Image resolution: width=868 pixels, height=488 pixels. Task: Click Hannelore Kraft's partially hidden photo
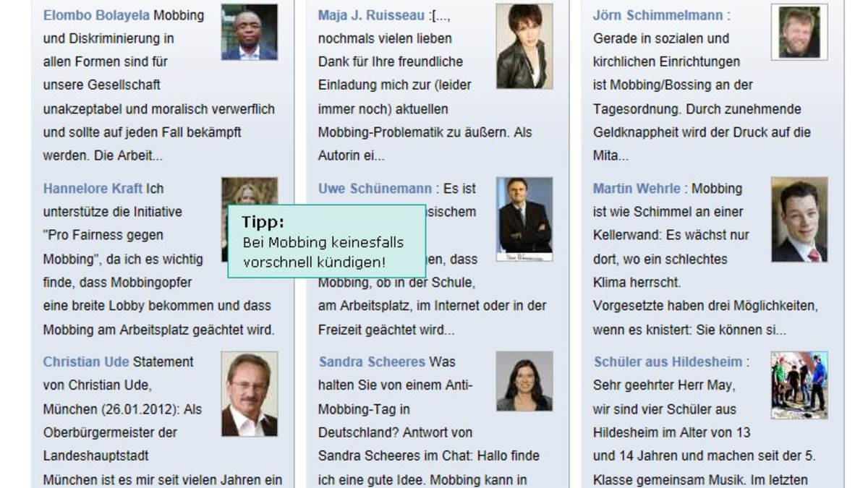click(x=249, y=192)
